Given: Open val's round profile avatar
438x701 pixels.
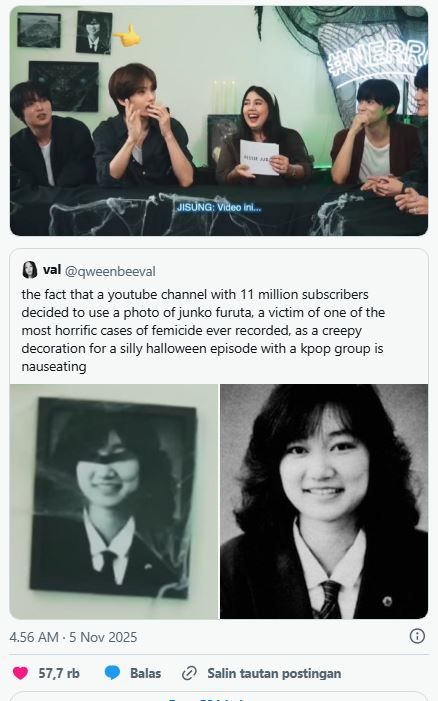Looking at the screenshot, I should click(x=30, y=270).
